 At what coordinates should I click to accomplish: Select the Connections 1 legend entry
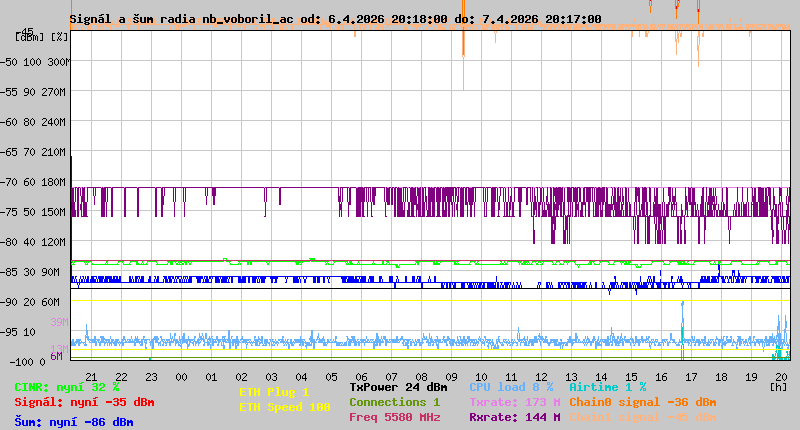point(394,402)
